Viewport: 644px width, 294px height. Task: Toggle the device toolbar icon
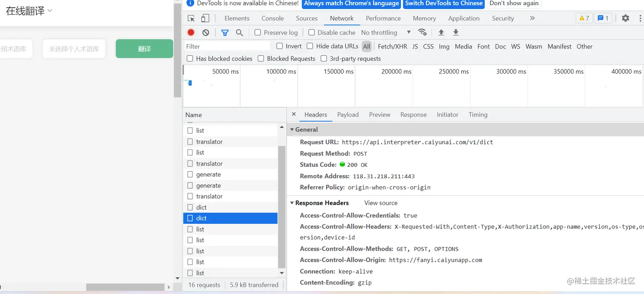pyautogui.click(x=205, y=18)
